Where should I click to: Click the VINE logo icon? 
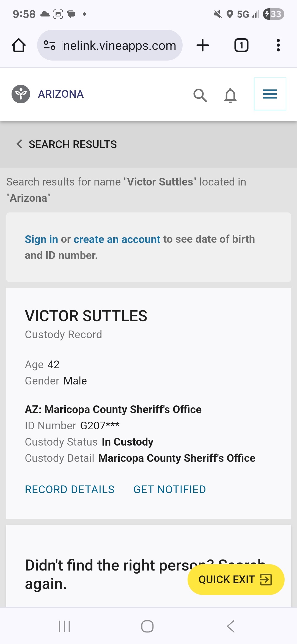(x=21, y=94)
